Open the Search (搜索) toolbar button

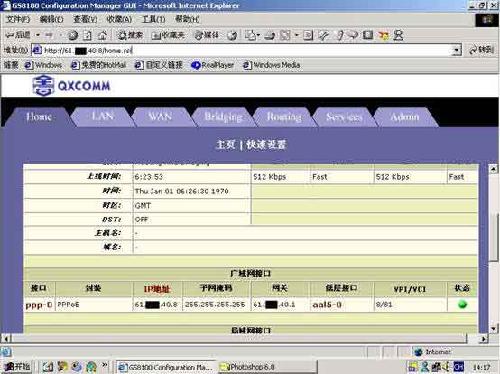(130, 35)
